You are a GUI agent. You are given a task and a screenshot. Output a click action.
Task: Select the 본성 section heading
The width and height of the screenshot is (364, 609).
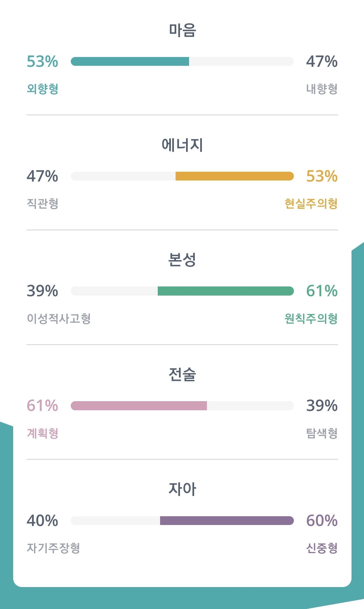[x=182, y=259]
